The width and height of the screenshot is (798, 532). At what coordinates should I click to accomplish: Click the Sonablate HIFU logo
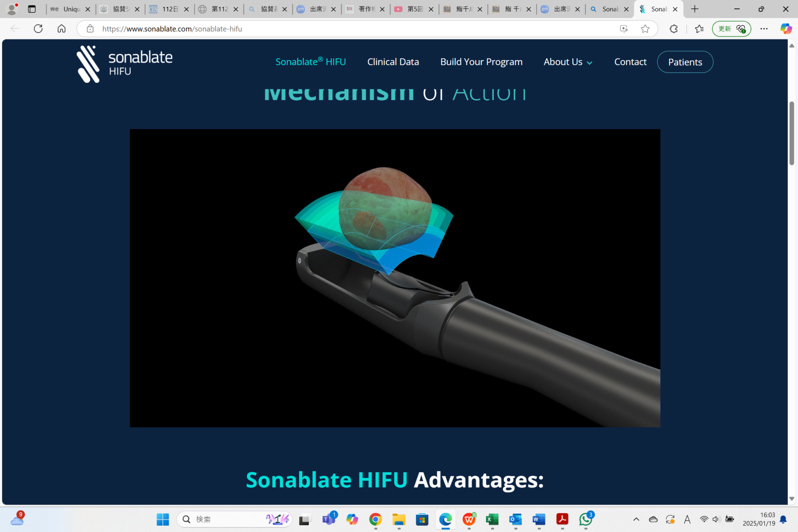(x=125, y=64)
